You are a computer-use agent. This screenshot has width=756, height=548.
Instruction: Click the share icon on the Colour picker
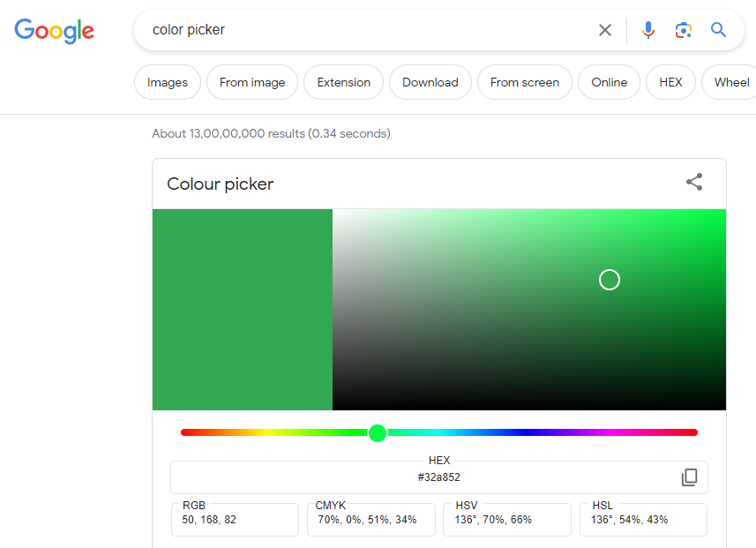tap(694, 182)
